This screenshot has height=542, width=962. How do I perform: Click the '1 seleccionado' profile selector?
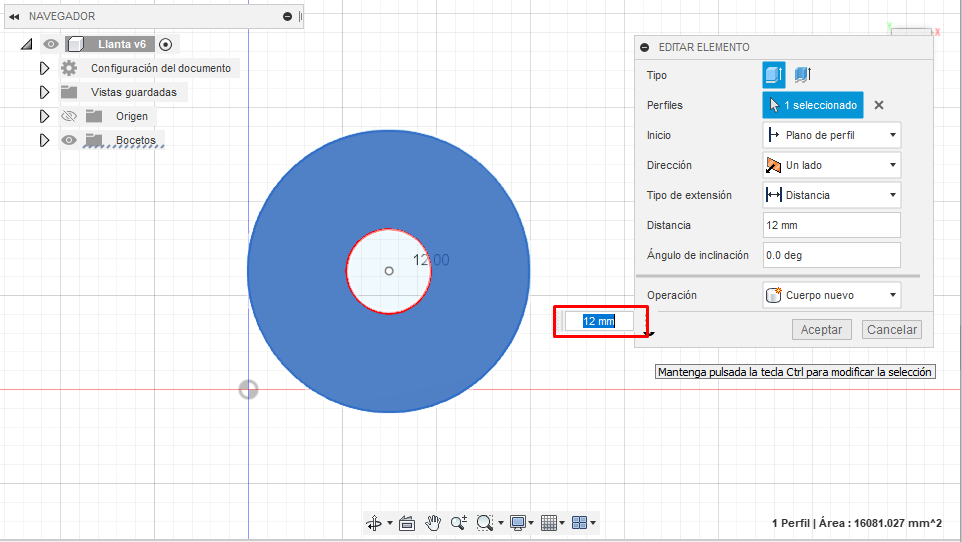[x=813, y=105]
